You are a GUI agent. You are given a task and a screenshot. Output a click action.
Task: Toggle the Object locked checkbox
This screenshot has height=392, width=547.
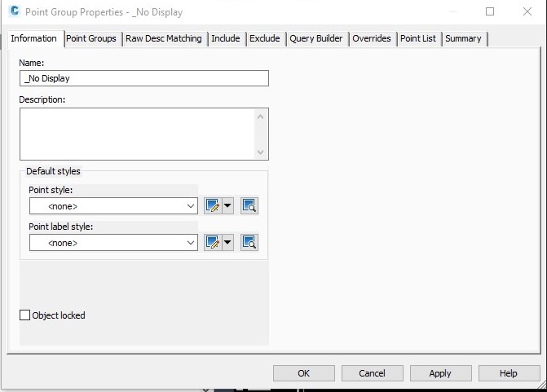pyautogui.click(x=24, y=315)
